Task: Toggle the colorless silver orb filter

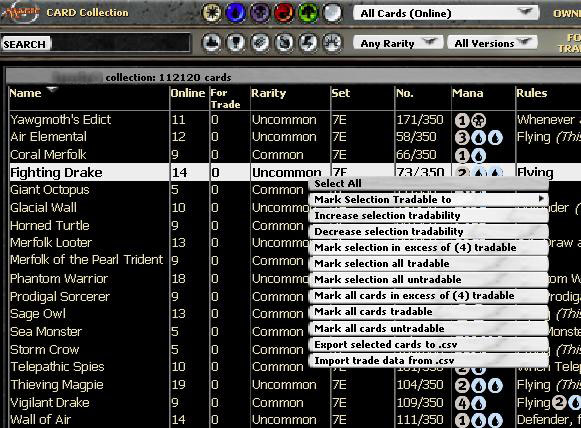Action: (332, 13)
